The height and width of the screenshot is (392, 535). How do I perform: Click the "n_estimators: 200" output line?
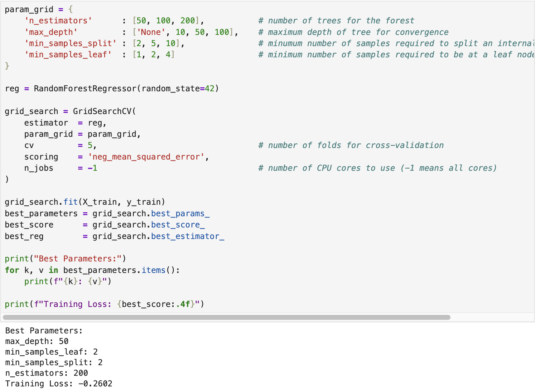click(46, 373)
